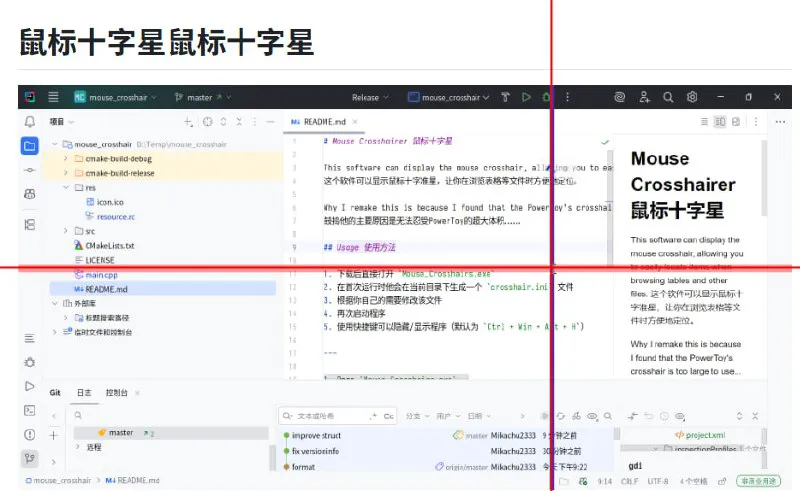Click the Build hammer icon
The height and width of the screenshot is (491, 800).
505,97
